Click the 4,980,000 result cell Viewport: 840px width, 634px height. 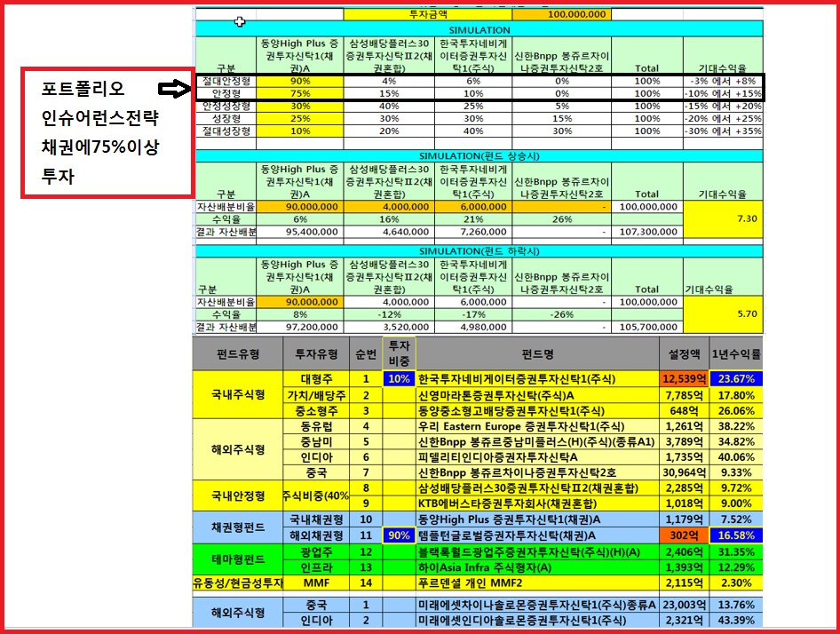[x=473, y=327]
